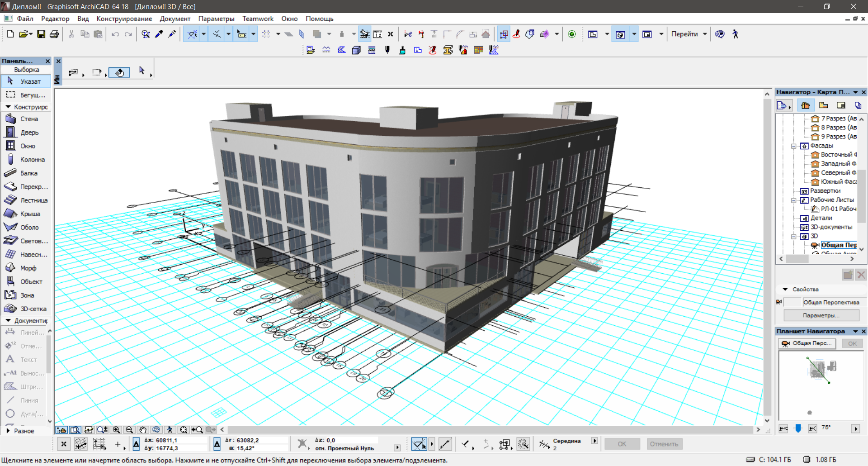
Task: Activate the orbit icon in bottom bar
Action: pyautogui.click(x=156, y=430)
